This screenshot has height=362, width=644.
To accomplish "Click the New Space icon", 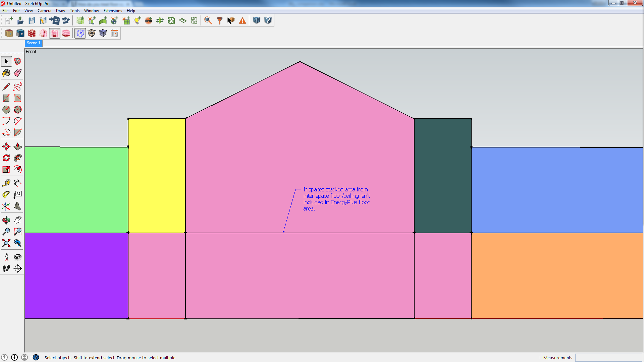I will [80, 21].
